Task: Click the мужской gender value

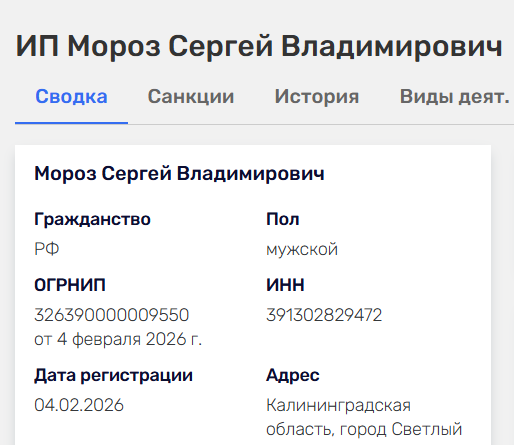Action: coord(302,250)
